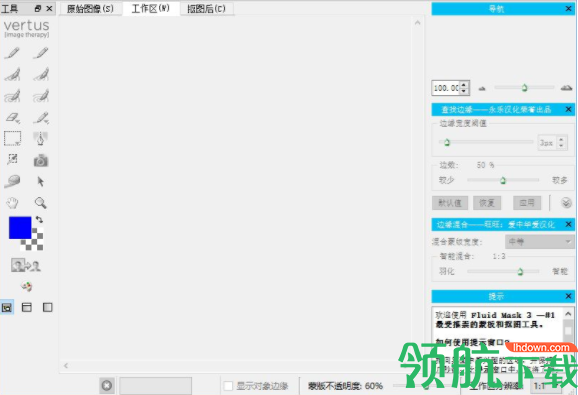The image size is (578, 395).
Task: Switch to middle view layout icon
Action: (x=27, y=307)
